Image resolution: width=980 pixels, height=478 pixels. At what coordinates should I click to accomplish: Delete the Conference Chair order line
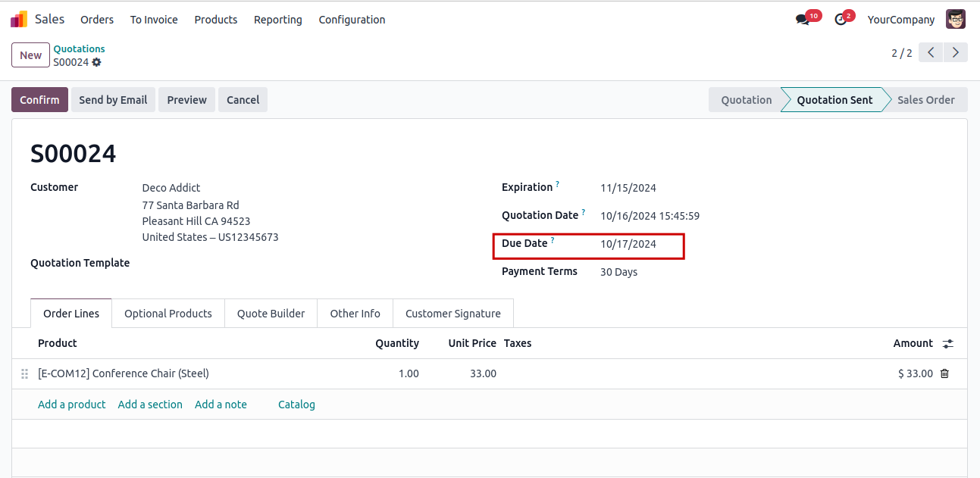tap(944, 373)
